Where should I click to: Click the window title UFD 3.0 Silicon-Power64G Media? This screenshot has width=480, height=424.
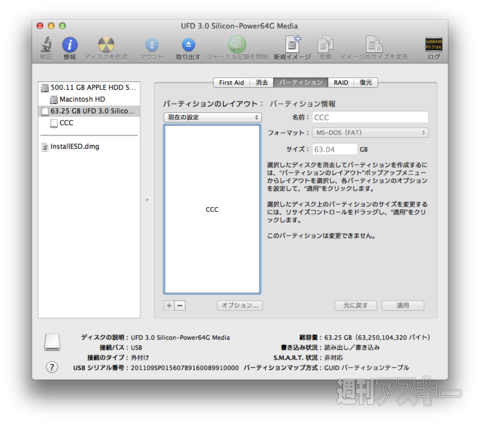239,26
